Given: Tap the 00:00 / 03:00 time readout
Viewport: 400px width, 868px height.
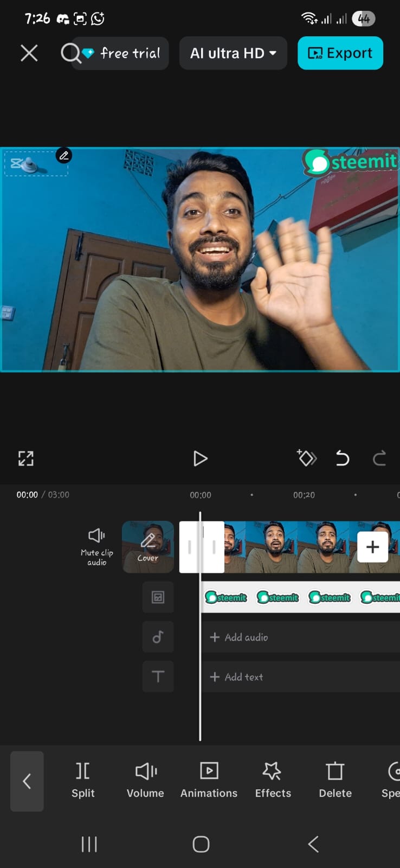Looking at the screenshot, I should pos(43,495).
